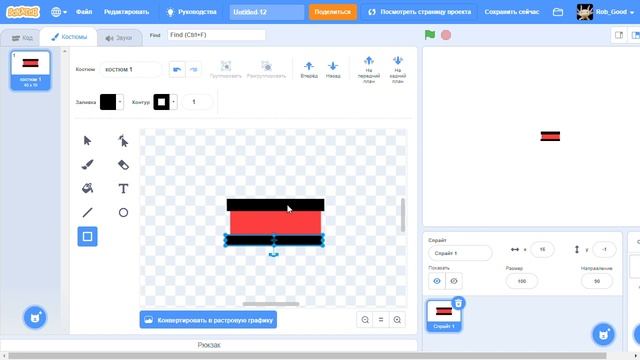Viewport: 640px width, 360px height.
Task: Select the Reshape tool
Action: (x=123, y=141)
